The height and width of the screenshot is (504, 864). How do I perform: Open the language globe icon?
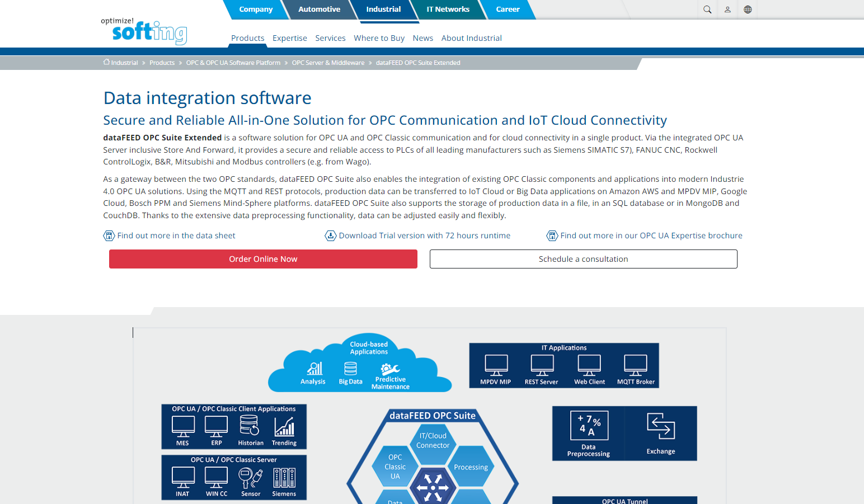748,10
